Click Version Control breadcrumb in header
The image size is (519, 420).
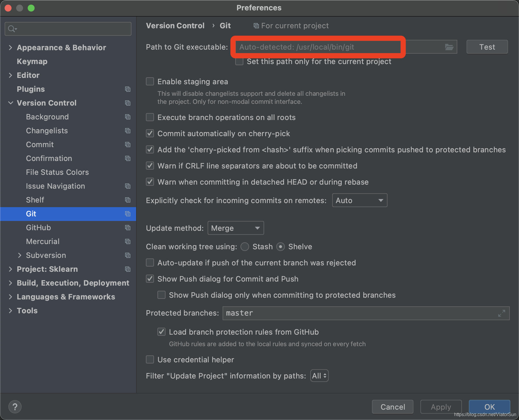click(x=175, y=26)
